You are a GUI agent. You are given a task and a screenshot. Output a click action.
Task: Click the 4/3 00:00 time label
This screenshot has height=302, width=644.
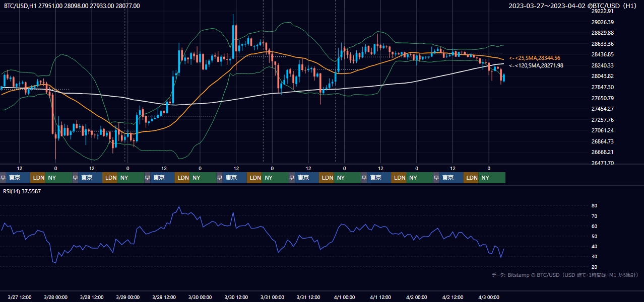pos(489,297)
